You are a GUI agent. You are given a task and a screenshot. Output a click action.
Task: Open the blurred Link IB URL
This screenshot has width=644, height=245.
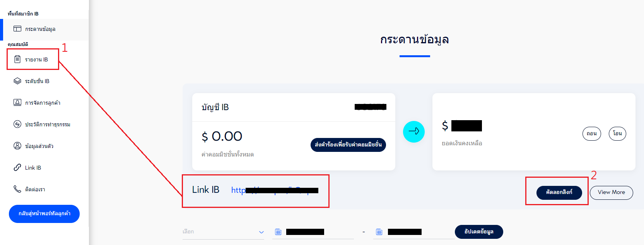coord(275,190)
